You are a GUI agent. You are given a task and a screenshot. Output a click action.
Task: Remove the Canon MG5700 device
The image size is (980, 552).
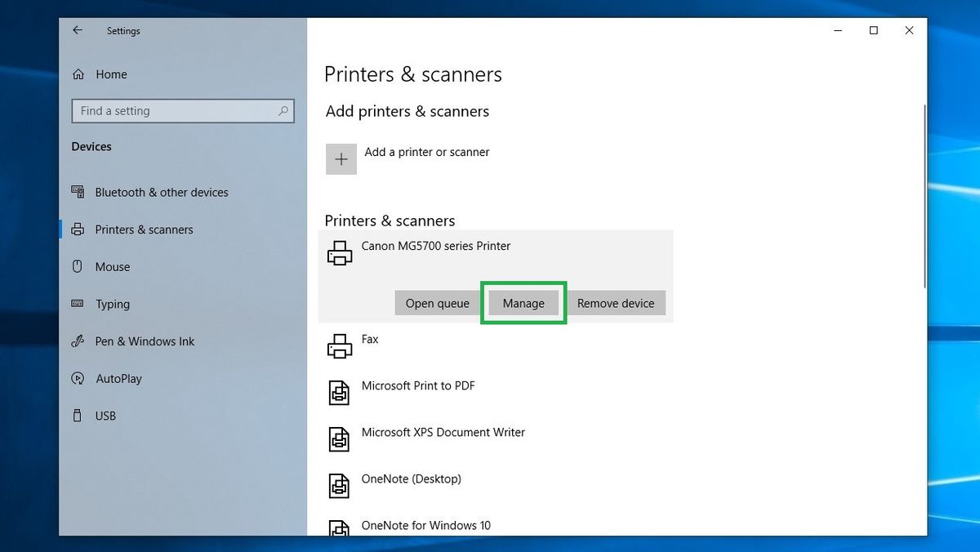617,302
